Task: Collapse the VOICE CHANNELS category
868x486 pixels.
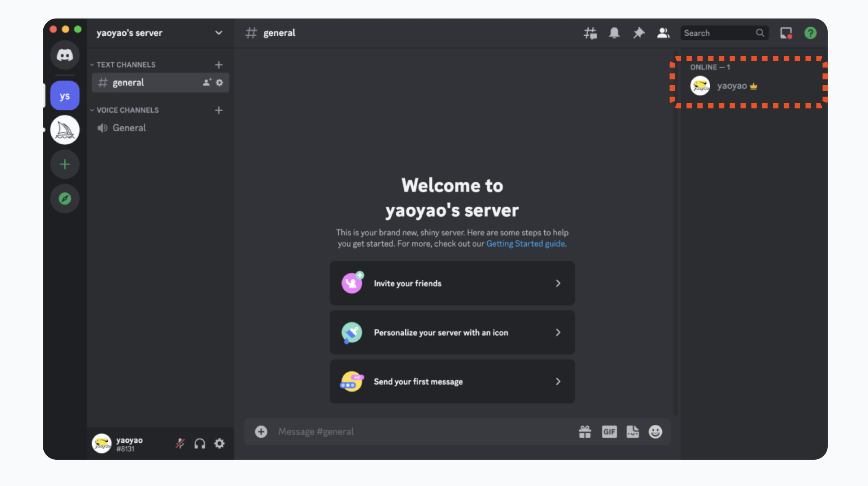Action: pyautogui.click(x=125, y=110)
